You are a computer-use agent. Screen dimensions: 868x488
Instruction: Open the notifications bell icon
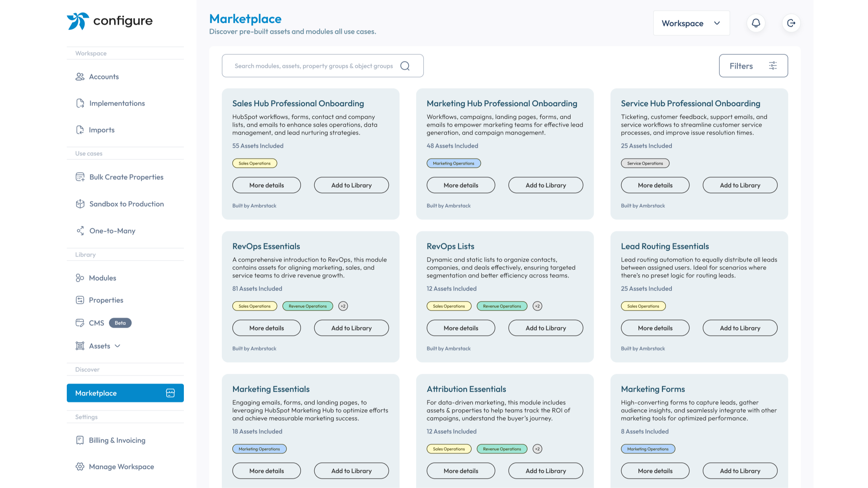pos(756,23)
